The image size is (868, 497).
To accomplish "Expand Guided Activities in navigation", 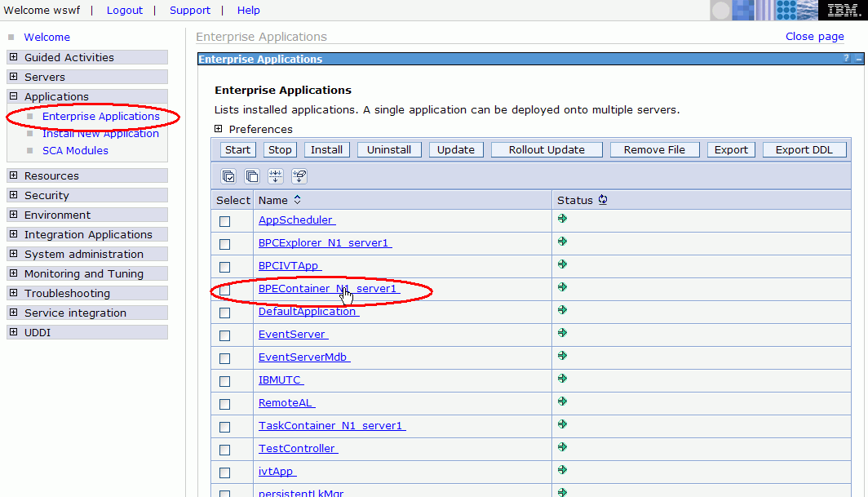I will tap(13, 56).
